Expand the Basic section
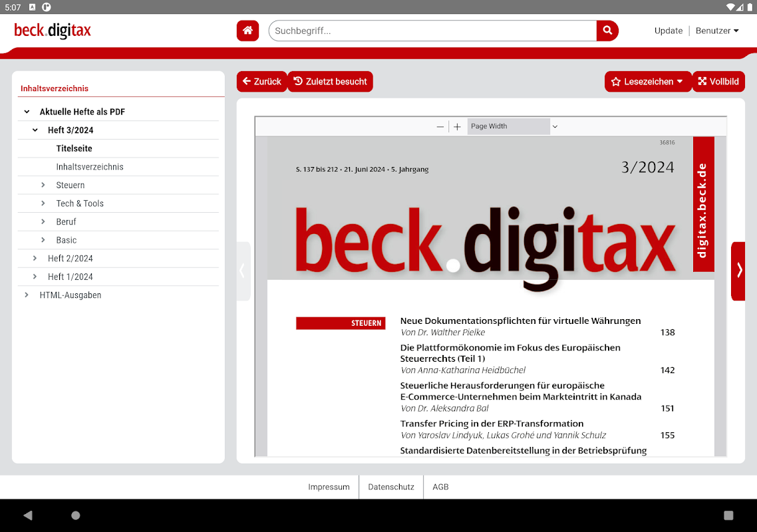The image size is (757, 532). pos(43,240)
